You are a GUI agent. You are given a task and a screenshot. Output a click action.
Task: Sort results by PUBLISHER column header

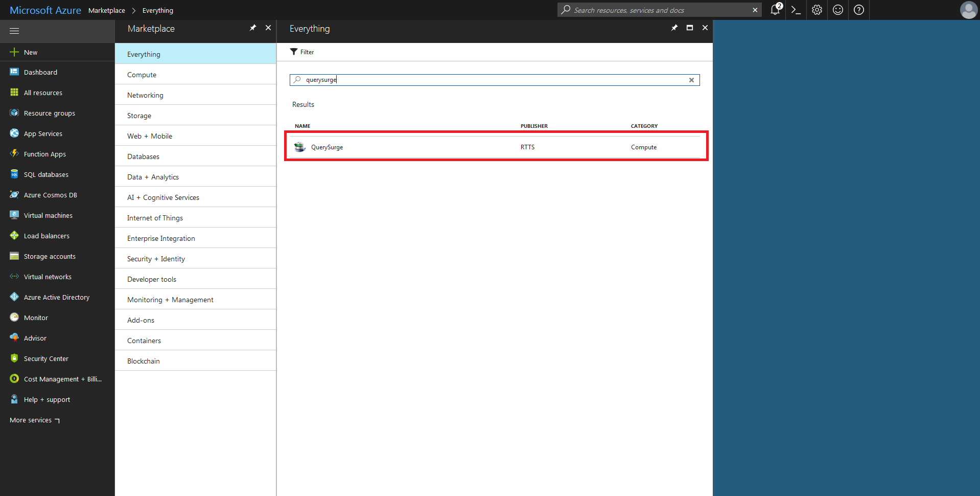pos(534,126)
